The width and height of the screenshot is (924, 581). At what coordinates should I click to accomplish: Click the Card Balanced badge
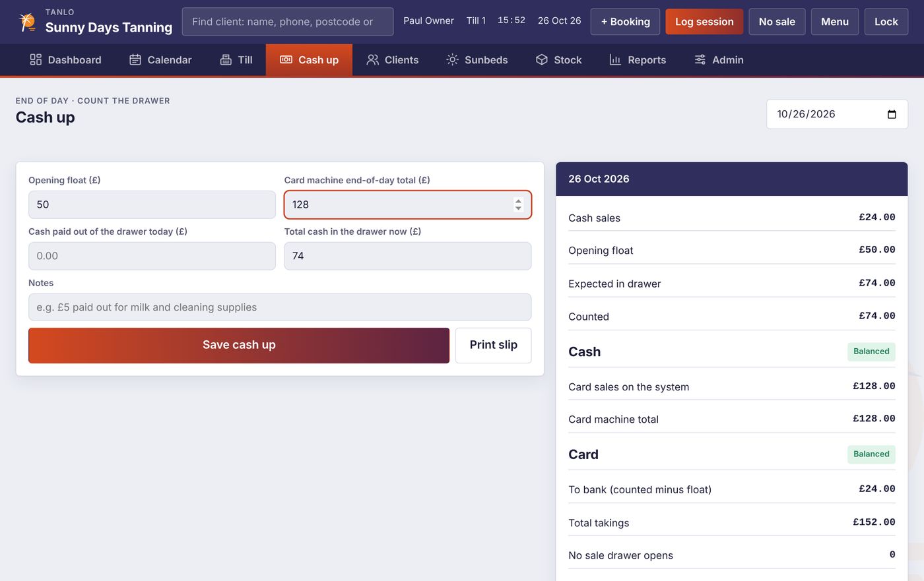[871, 454]
